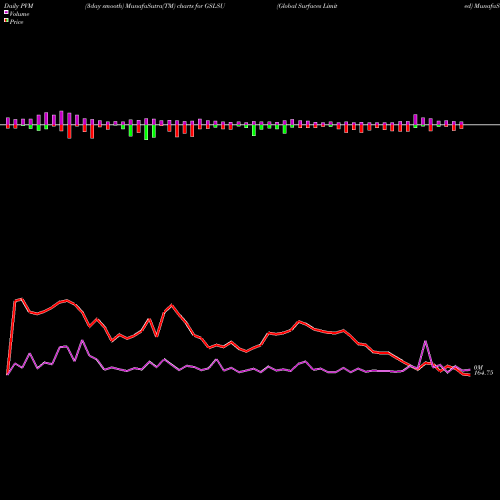Click the Volume legend color swatch

[x=6, y=13]
